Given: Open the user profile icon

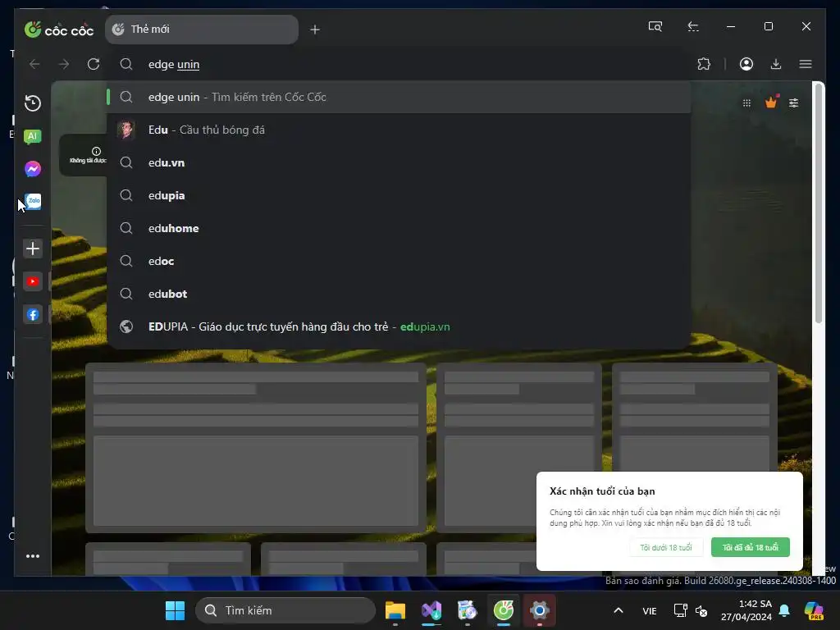Looking at the screenshot, I should click(x=746, y=64).
